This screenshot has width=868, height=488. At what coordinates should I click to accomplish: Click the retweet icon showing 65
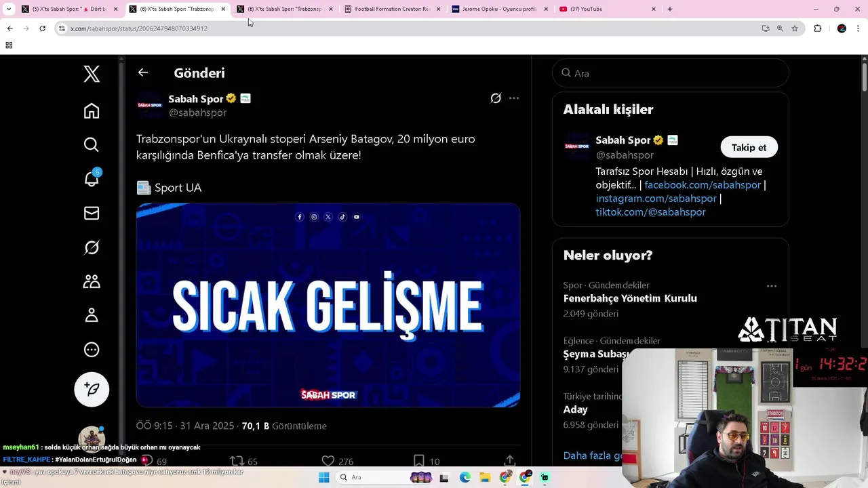click(x=237, y=461)
